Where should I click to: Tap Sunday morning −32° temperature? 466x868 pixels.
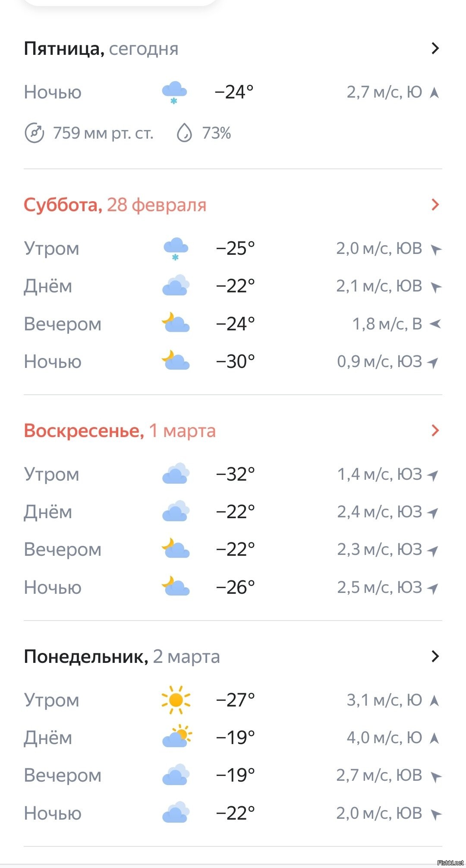[x=235, y=474]
